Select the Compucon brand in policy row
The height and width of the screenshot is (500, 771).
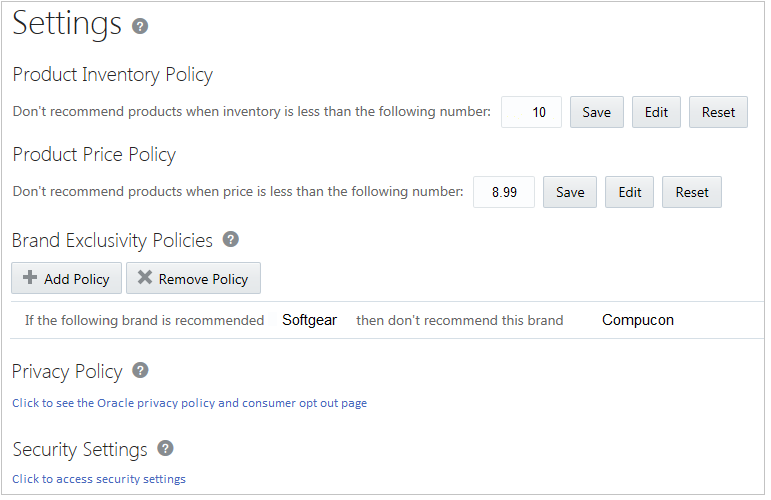click(x=638, y=321)
